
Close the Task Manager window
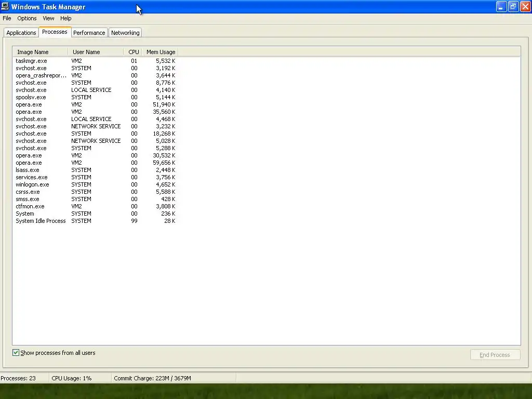coord(526,7)
